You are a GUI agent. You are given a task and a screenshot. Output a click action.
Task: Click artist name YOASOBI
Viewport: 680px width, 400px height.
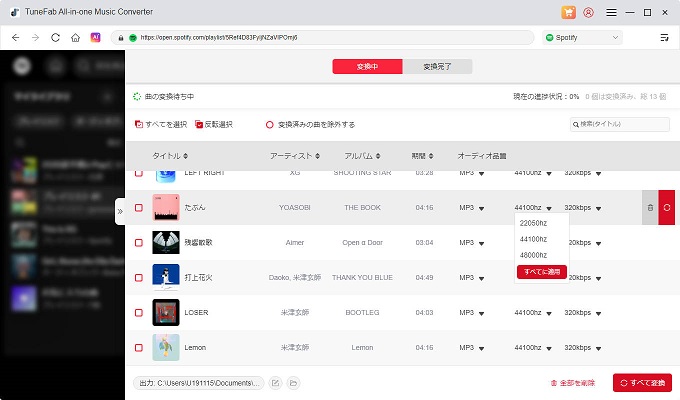(x=294, y=208)
